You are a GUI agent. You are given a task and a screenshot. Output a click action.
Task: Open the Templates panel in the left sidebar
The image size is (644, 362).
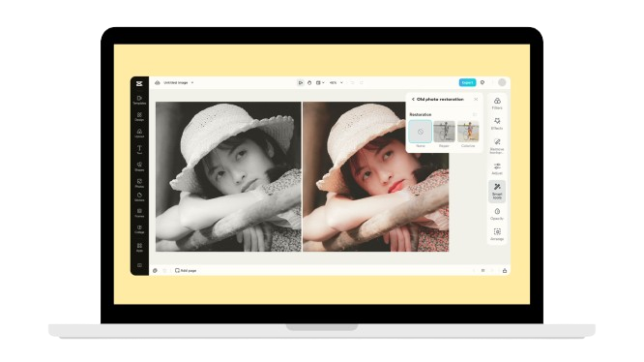tap(139, 101)
